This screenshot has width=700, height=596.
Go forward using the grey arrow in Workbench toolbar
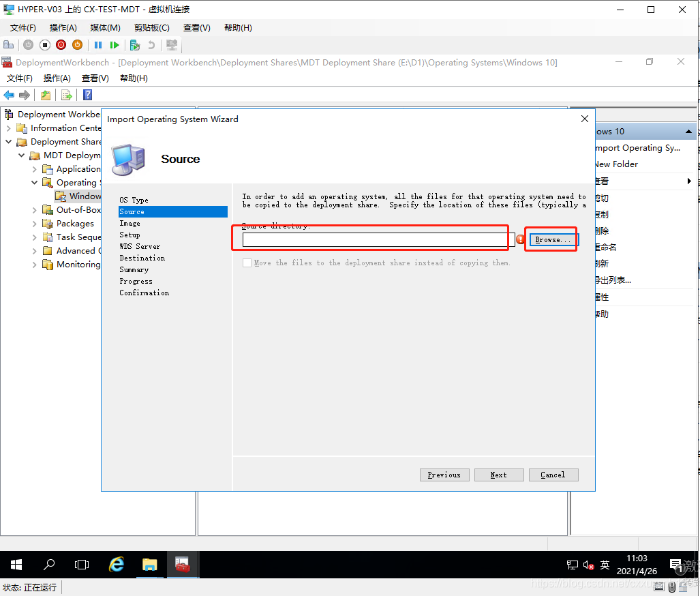point(25,95)
